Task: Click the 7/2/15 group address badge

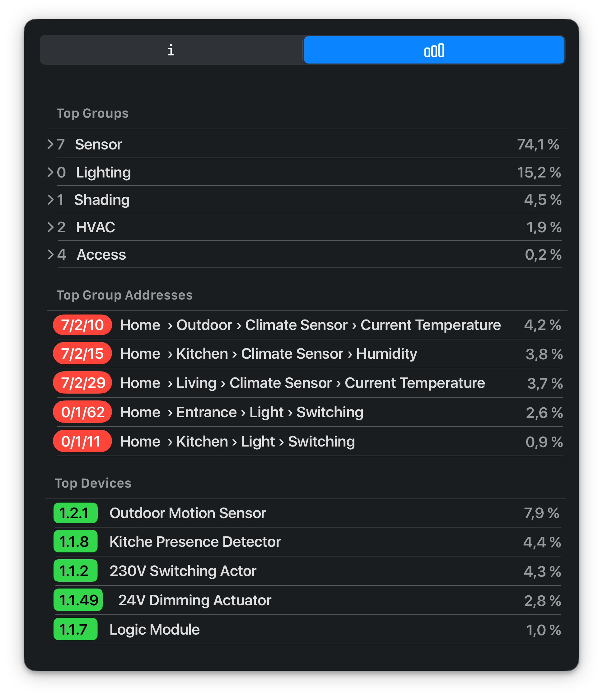Action: 82,354
